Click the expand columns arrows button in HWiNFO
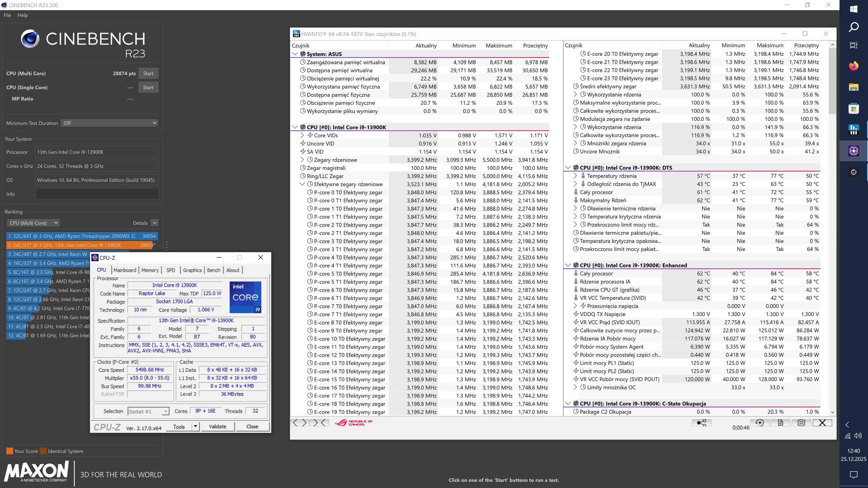The image size is (868, 488). 299,423
